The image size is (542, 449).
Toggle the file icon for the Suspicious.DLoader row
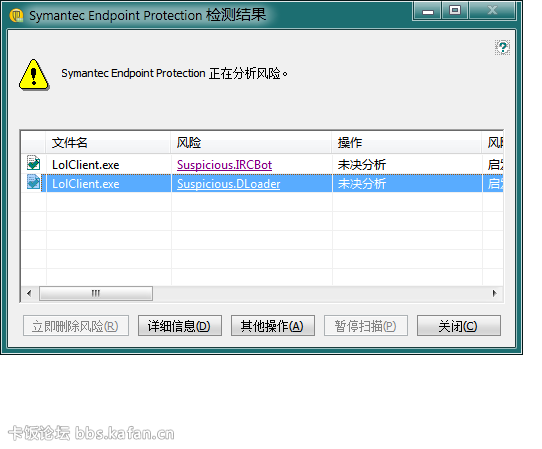click(x=34, y=182)
